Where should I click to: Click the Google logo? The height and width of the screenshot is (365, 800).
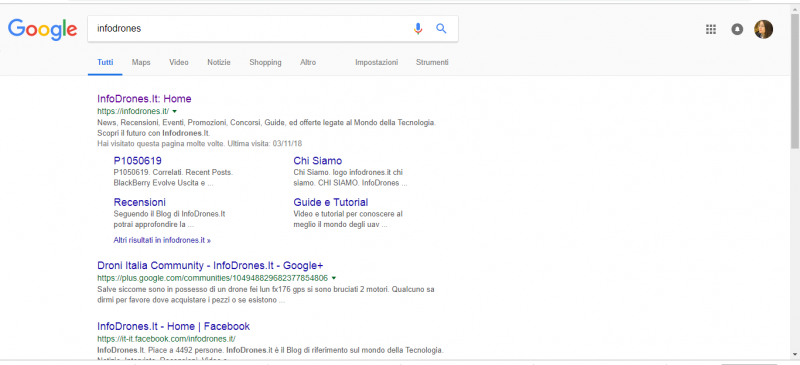(x=42, y=30)
